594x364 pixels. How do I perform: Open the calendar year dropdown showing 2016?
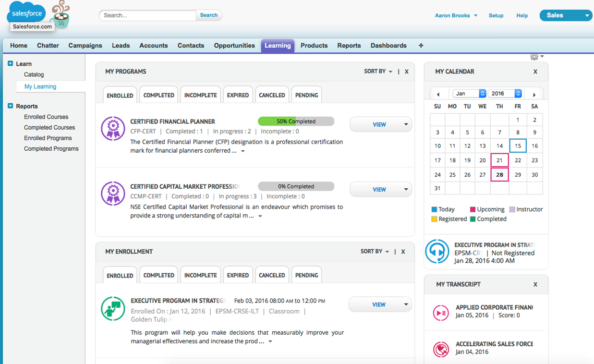pyautogui.click(x=505, y=93)
